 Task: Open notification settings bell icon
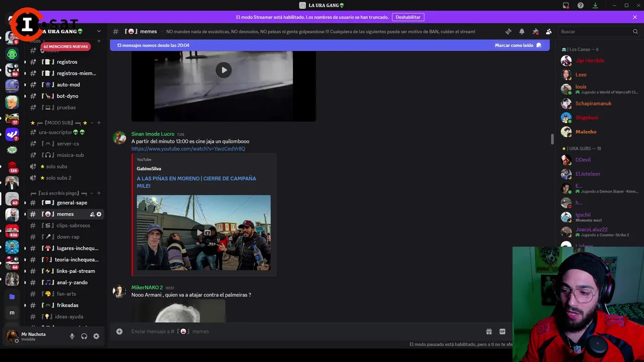[522, 31]
